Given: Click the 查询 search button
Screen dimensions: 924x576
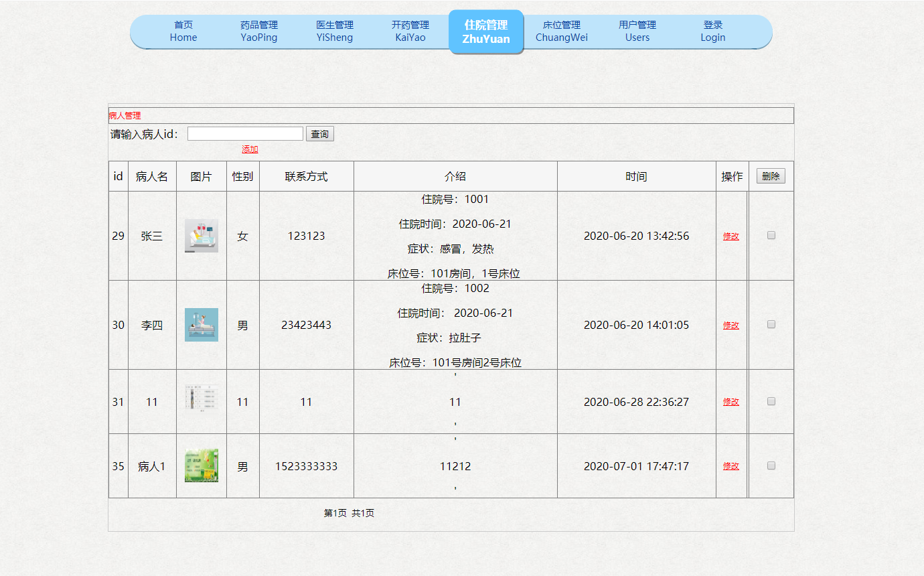Looking at the screenshot, I should 319,133.
